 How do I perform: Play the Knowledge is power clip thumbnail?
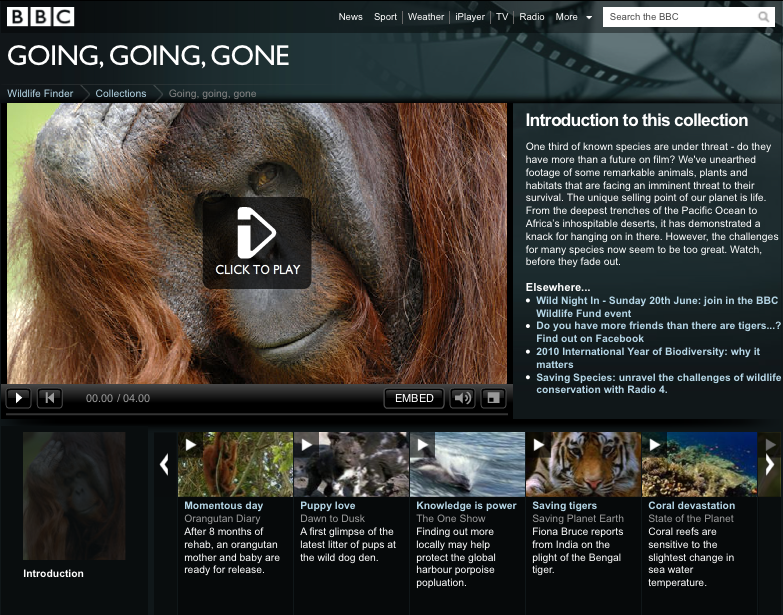pos(467,464)
